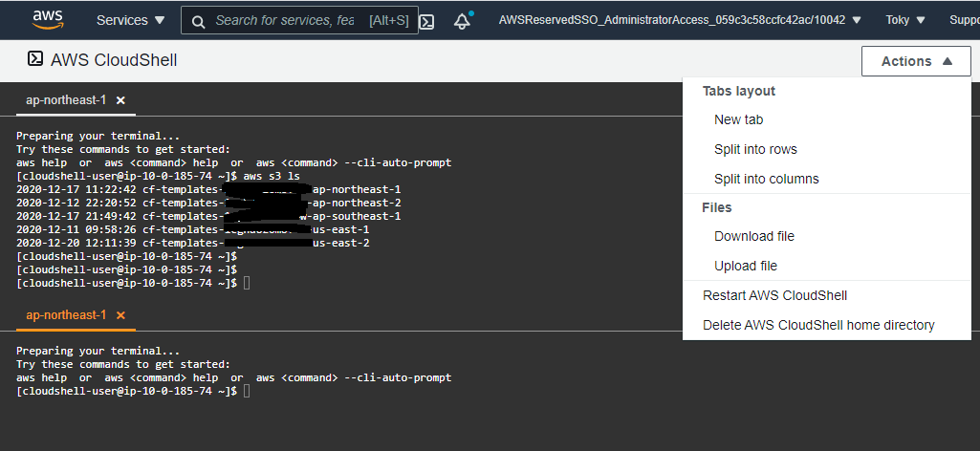Click the search magnifier icon
The width and height of the screenshot is (980, 451).
tap(198, 22)
